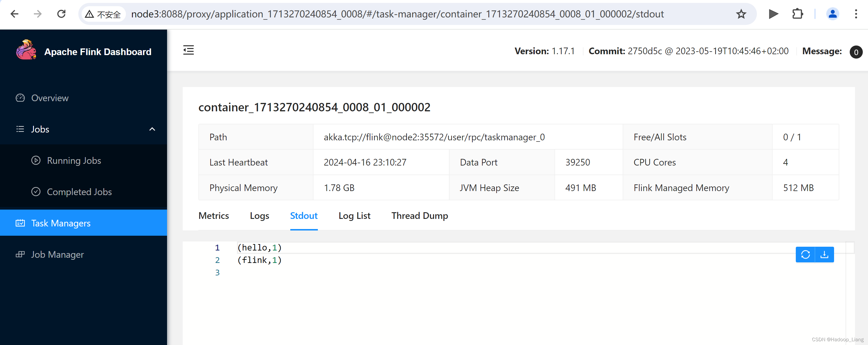
Task: Open the Overview dashboard page
Action: tap(50, 98)
